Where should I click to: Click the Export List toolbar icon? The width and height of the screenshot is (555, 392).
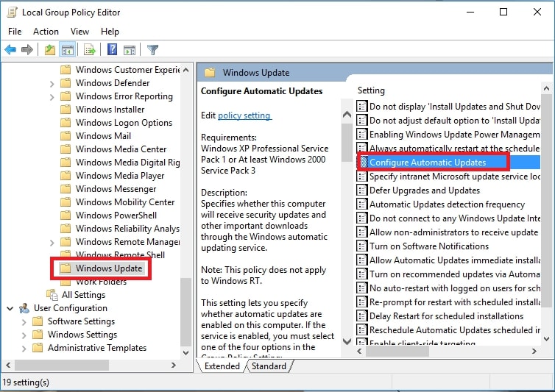[90, 50]
